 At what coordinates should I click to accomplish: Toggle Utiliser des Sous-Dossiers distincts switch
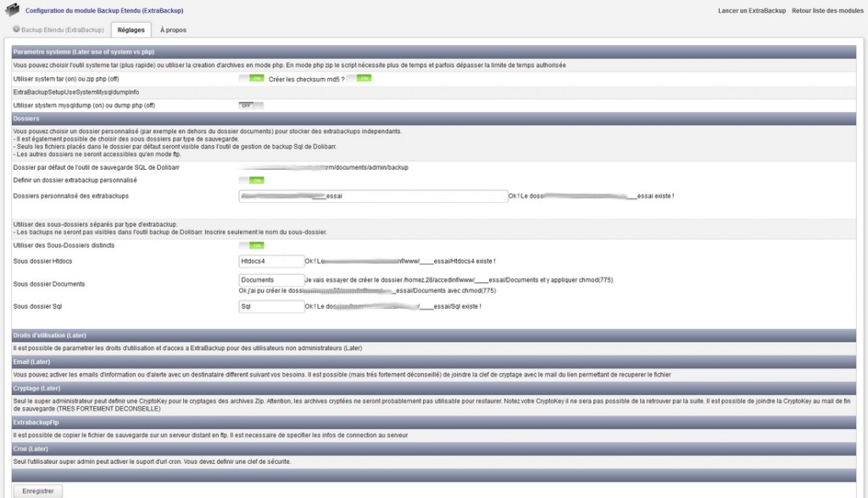(251, 245)
